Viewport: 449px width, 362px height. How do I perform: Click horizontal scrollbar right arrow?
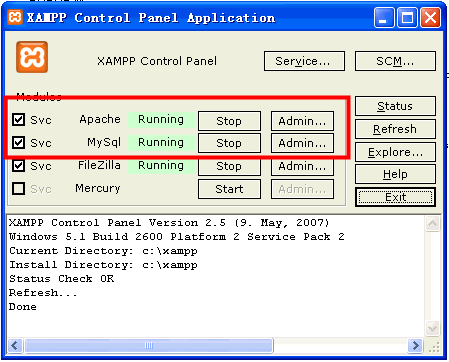415,345
